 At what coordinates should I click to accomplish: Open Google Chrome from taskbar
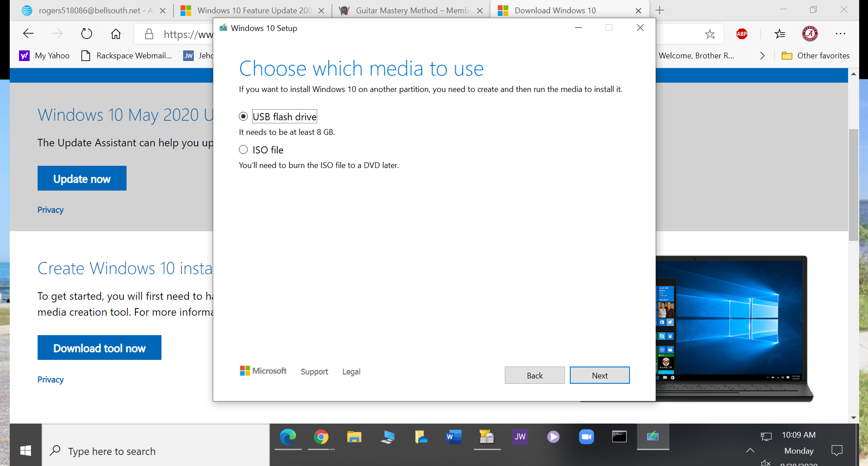(321, 437)
